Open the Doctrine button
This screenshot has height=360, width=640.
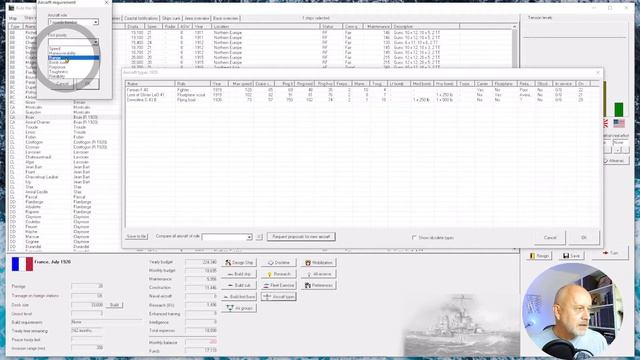pyautogui.click(x=278, y=263)
